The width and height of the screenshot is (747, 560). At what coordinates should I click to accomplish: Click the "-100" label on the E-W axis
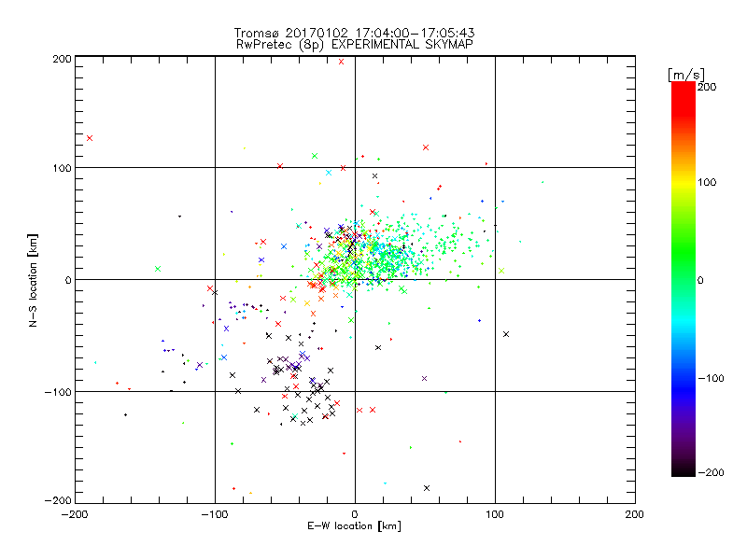point(215,514)
